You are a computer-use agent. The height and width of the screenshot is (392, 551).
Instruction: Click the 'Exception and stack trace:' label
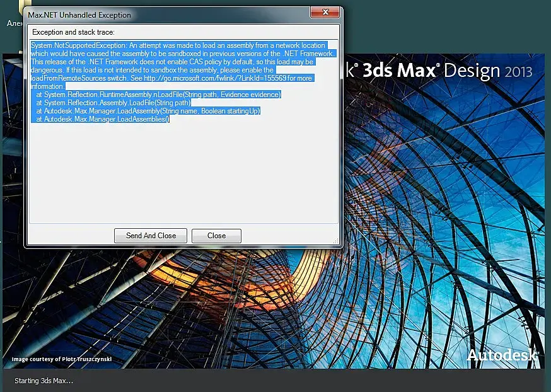(73, 32)
